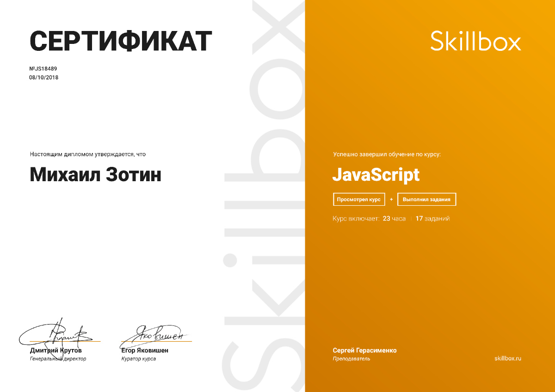This screenshot has height=392, width=555.
Task: Click teacher name 'Сергей Герасименко'
Action: (364, 350)
